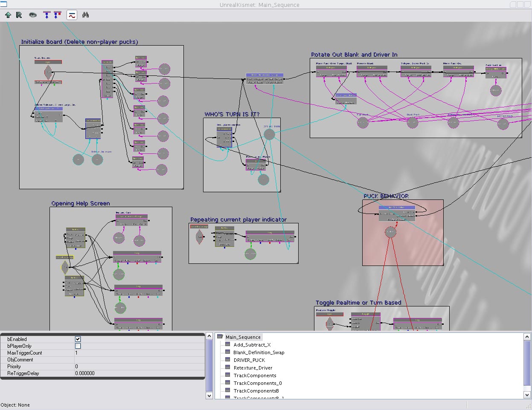Select DRIVER_PUCK in sequence tree
Viewport: 532px width, 410px height.
249,360
